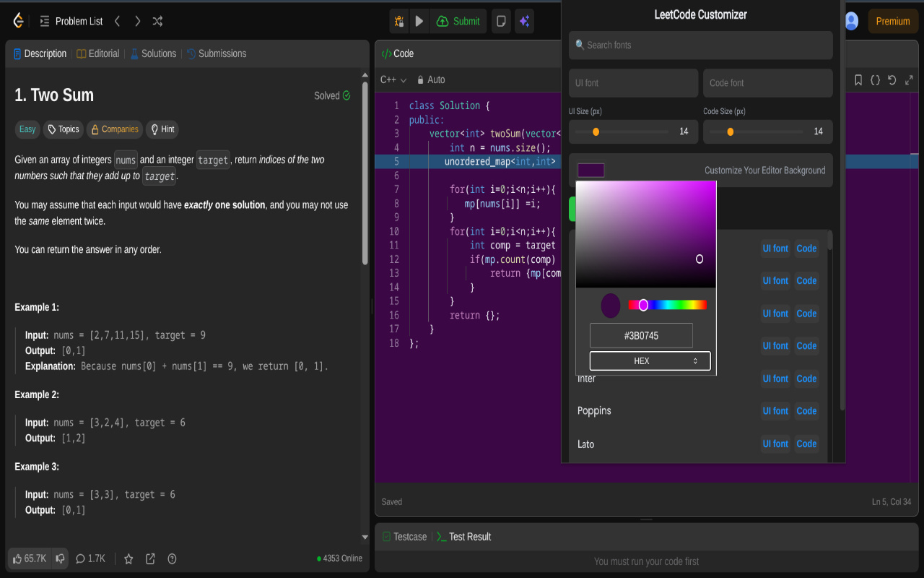Open the C++ language dropdown
The width and height of the screenshot is (924, 578).
[393, 79]
